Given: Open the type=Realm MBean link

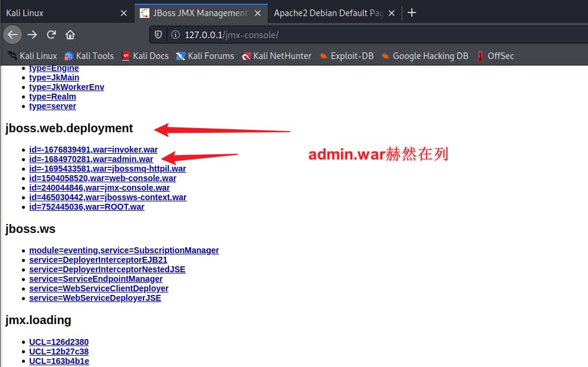Looking at the screenshot, I should tap(52, 97).
